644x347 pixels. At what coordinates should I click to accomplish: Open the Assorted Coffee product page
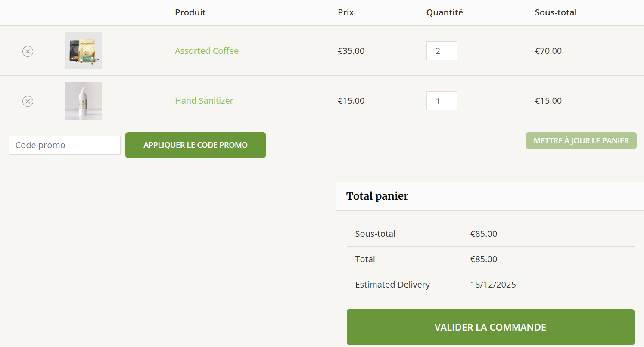207,50
